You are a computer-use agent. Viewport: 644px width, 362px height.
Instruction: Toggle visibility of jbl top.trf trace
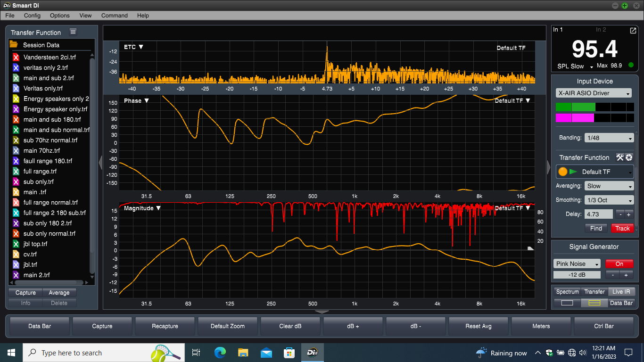(16, 244)
